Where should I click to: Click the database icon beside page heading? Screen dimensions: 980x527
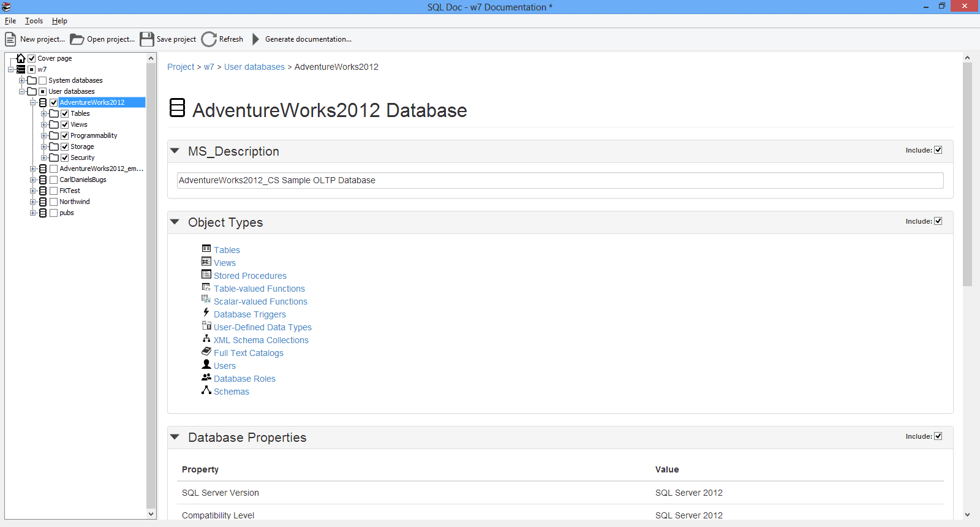177,108
